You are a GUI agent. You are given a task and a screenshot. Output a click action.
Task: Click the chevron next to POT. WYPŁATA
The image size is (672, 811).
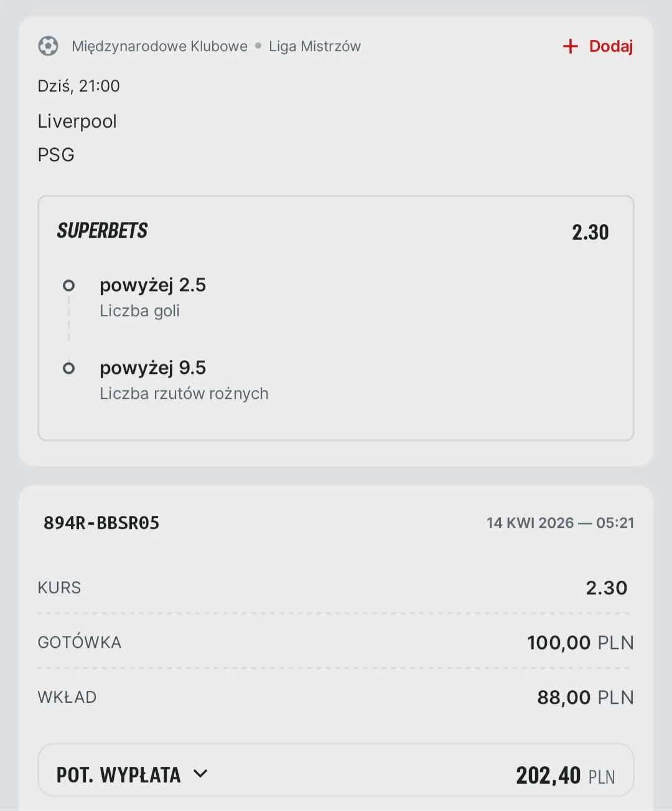coord(200,774)
